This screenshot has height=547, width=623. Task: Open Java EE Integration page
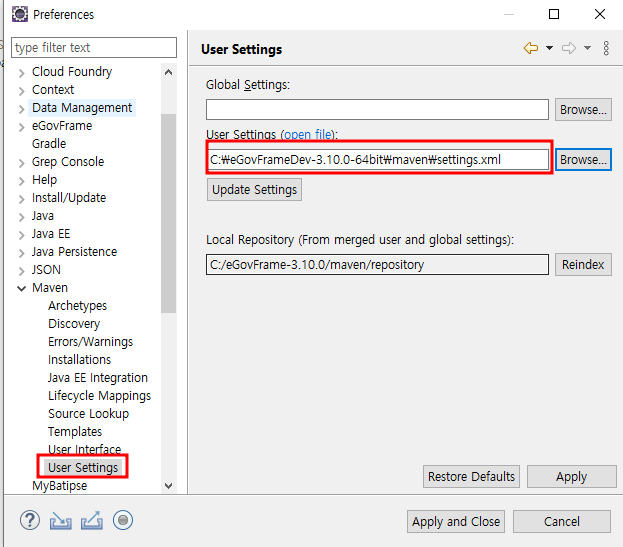coord(98,377)
